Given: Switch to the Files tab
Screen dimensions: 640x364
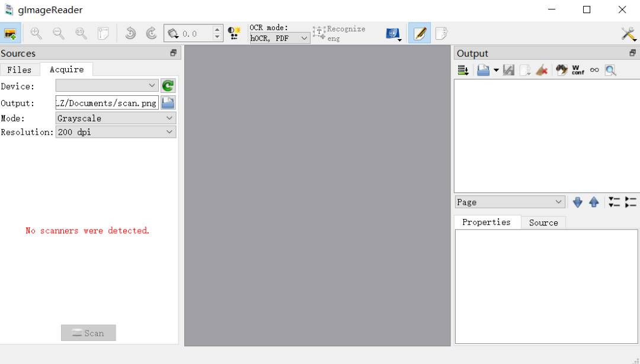Looking at the screenshot, I should [x=20, y=69].
